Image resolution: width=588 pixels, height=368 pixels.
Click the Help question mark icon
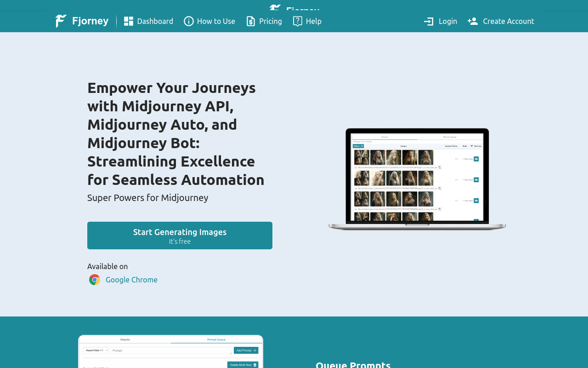298,21
